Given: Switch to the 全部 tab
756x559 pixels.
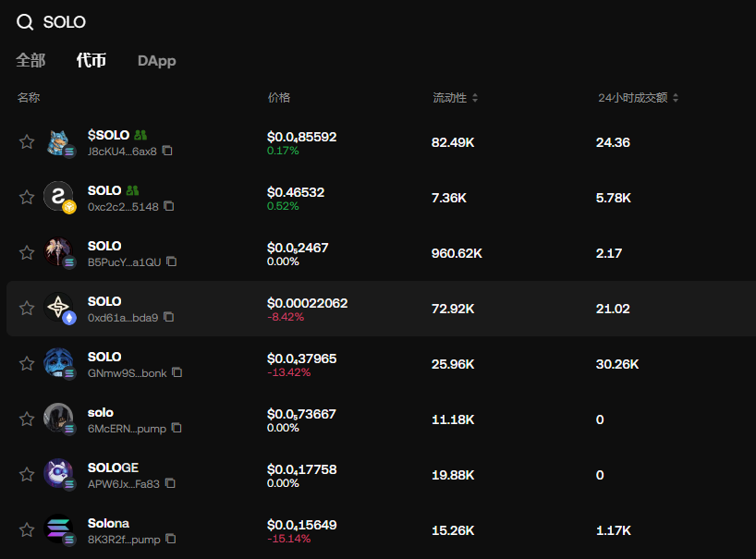Looking at the screenshot, I should point(30,61).
